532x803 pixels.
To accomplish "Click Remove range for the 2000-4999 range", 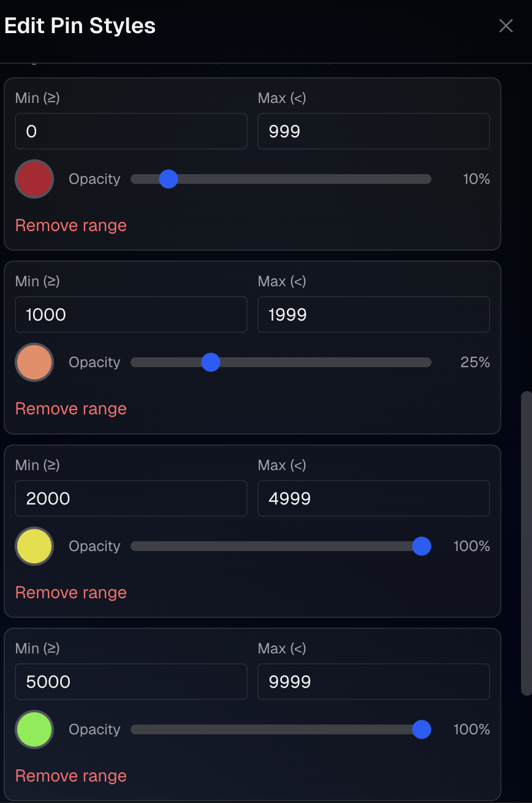I will 70,593.
